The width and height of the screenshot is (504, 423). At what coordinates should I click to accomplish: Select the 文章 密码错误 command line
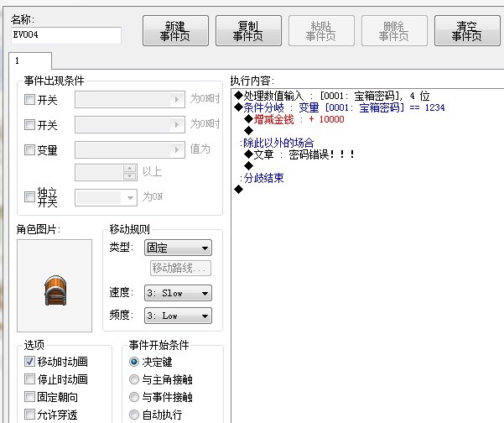[299, 154]
